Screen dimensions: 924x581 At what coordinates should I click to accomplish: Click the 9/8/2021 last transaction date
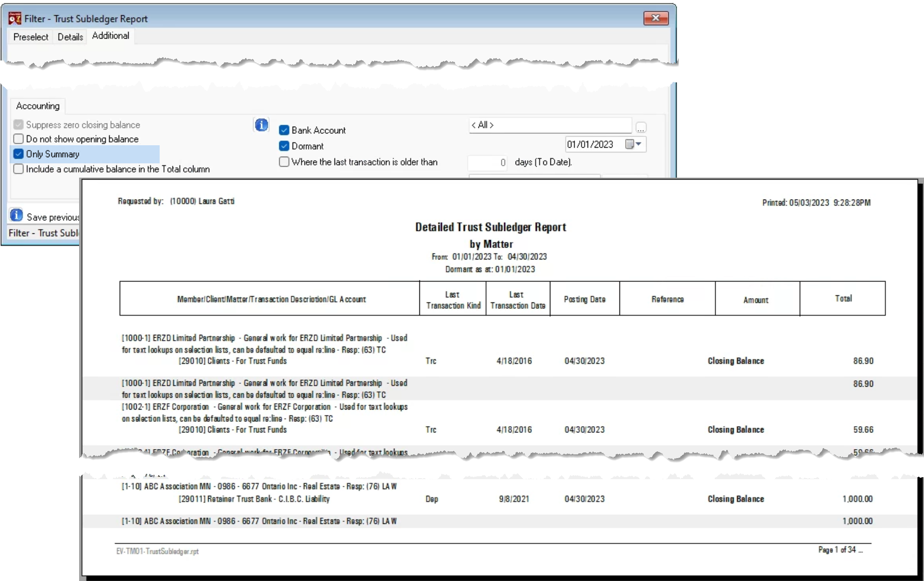pyautogui.click(x=514, y=499)
